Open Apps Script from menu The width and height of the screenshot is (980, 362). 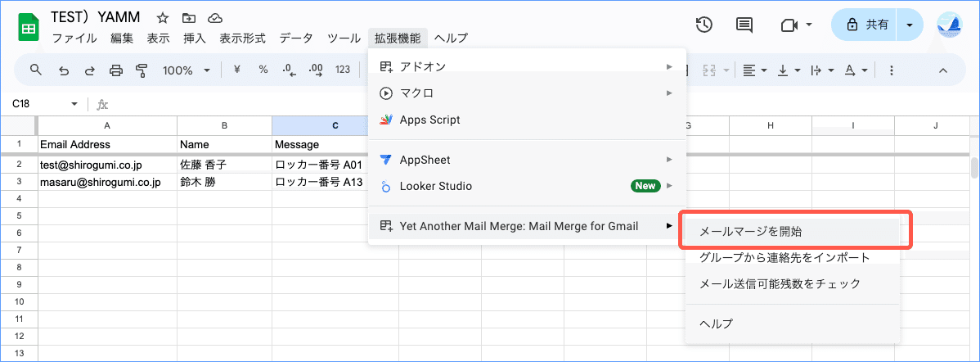pos(528,120)
